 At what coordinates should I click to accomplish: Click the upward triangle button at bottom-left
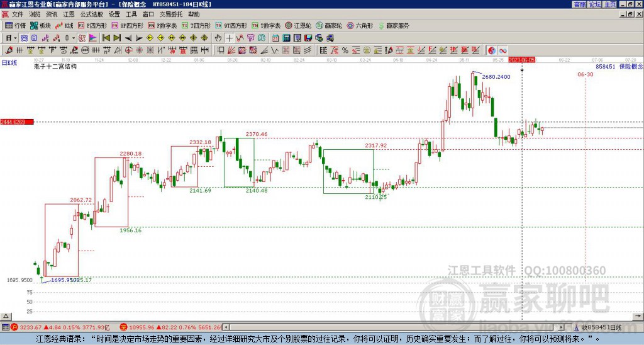click(6, 316)
